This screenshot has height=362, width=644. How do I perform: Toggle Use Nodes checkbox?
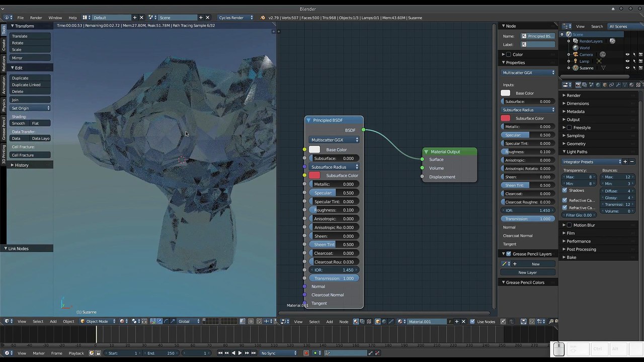(x=472, y=322)
